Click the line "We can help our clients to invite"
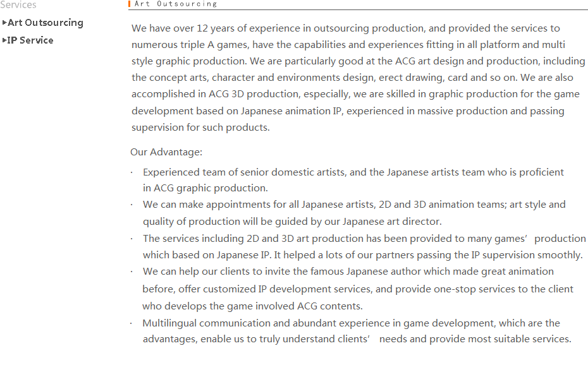588x377 pixels. click(348, 272)
